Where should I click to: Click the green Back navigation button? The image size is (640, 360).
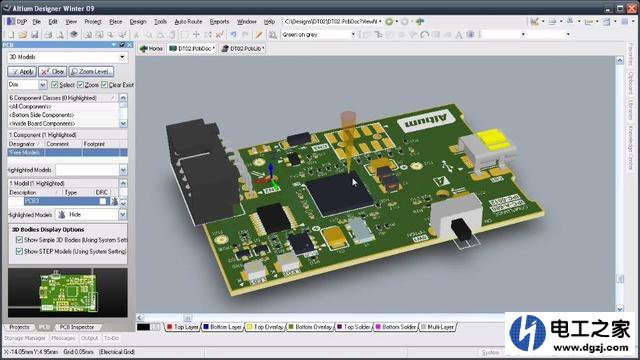coord(389,22)
